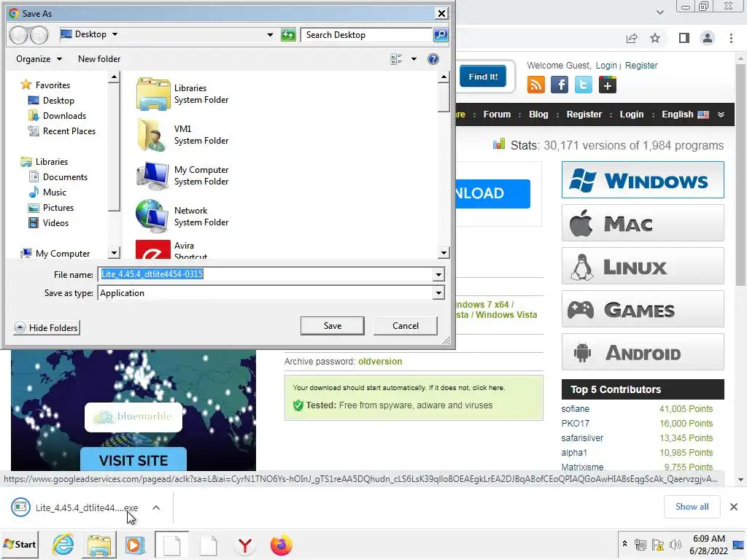This screenshot has height=560, width=747.
Task: Click the Cancel button
Action: tap(406, 326)
